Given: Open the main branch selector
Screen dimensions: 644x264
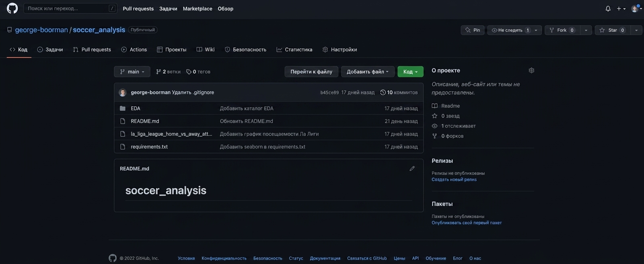Looking at the screenshot, I should pos(132,72).
